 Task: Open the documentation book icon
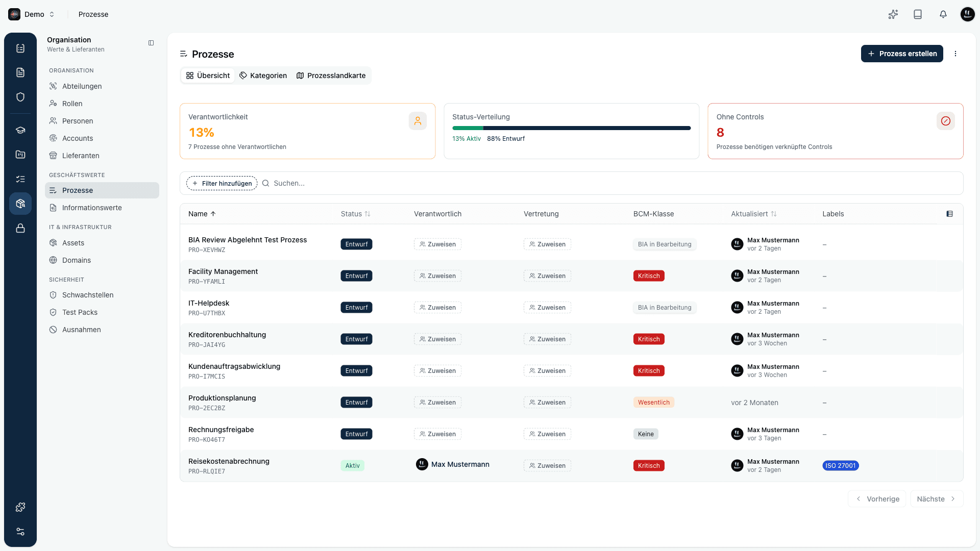tap(918, 14)
